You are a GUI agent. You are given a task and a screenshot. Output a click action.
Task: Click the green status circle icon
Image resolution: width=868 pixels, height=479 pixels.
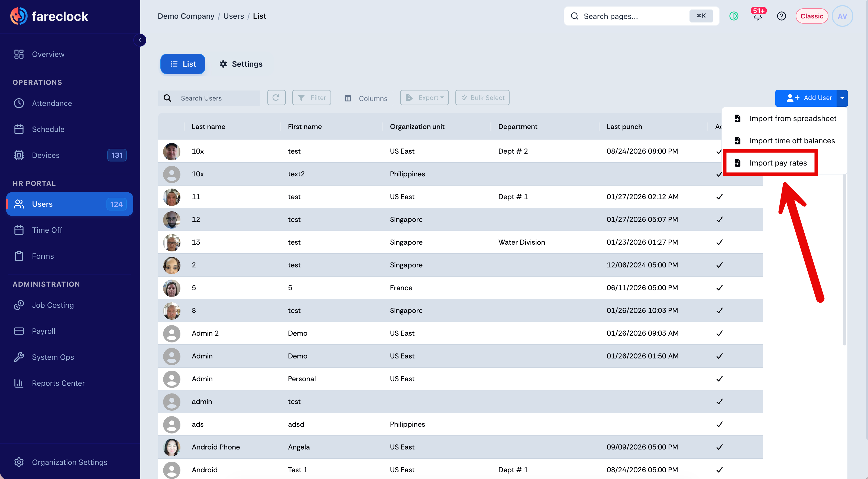coord(734,16)
